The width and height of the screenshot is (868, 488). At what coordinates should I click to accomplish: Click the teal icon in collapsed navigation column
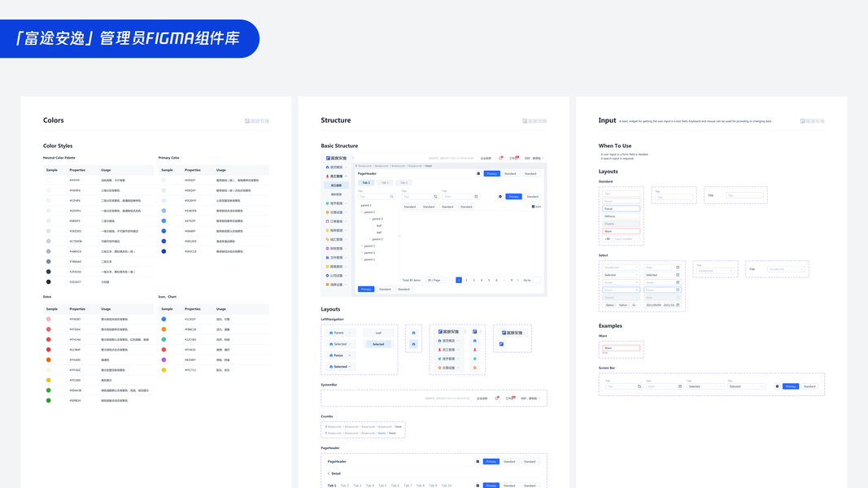(x=475, y=359)
